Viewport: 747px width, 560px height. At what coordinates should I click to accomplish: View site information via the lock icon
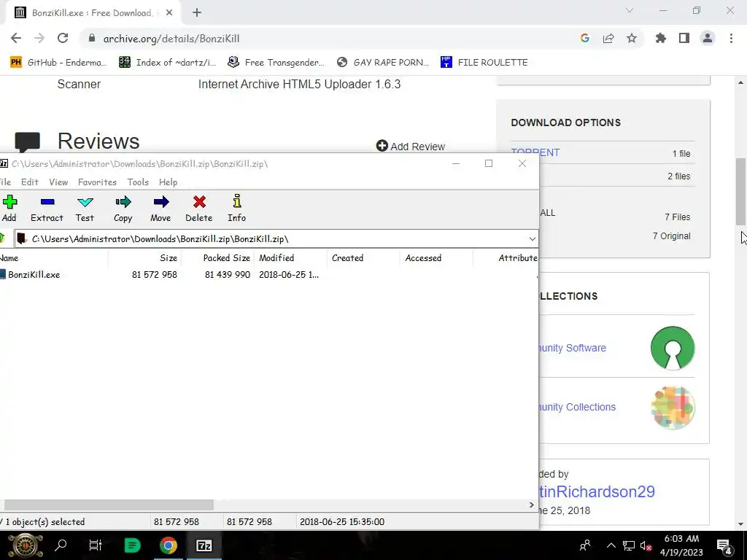[92, 39]
